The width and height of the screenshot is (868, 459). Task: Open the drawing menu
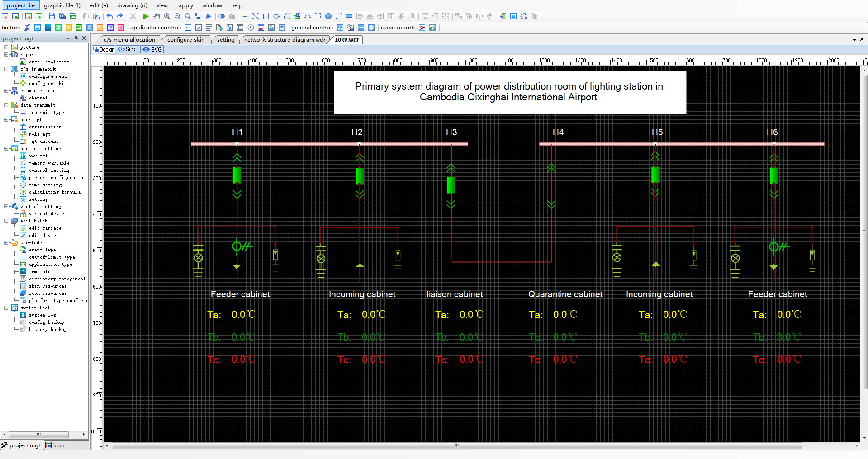132,5
